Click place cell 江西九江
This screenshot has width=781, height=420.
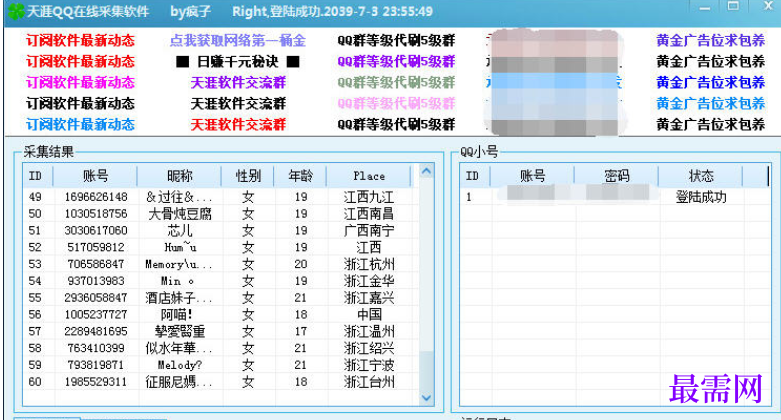pos(369,197)
